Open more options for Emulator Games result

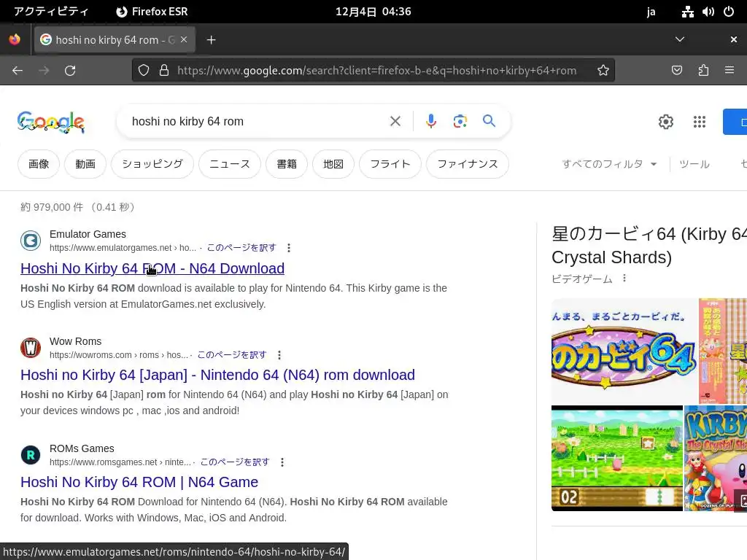pyautogui.click(x=289, y=248)
